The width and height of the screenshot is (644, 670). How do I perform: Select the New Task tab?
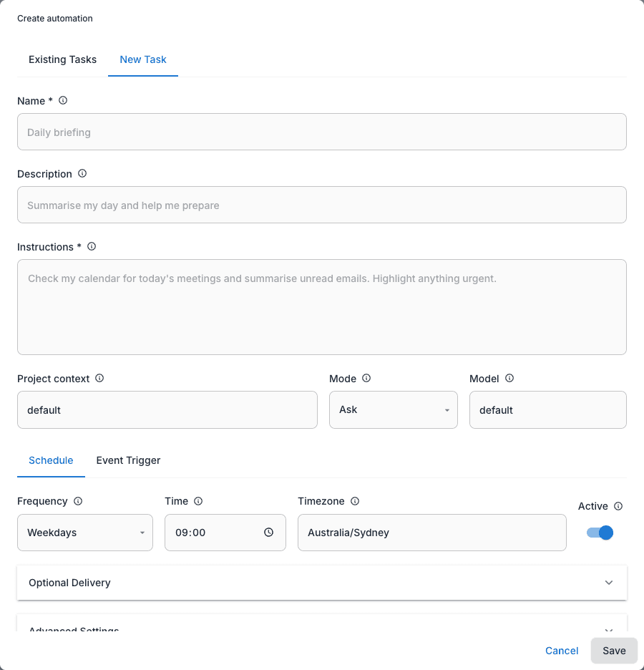coord(143,60)
